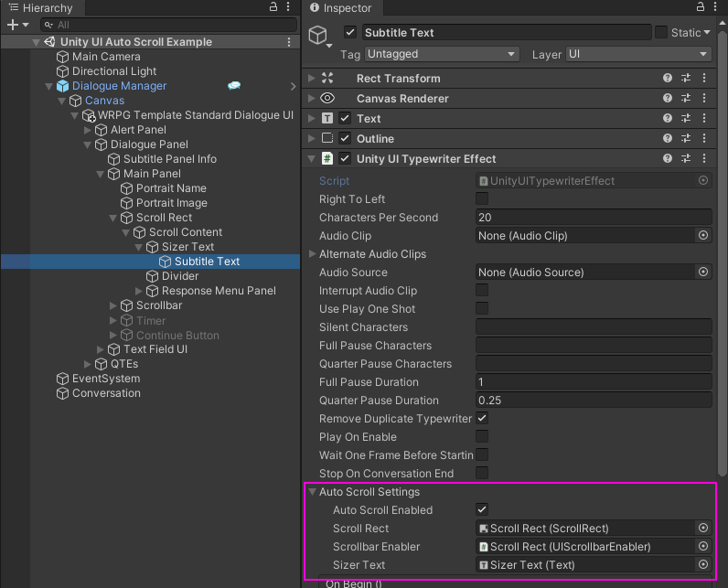
Task: Open Rect Transform component options menu
Action: [x=704, y=78]
